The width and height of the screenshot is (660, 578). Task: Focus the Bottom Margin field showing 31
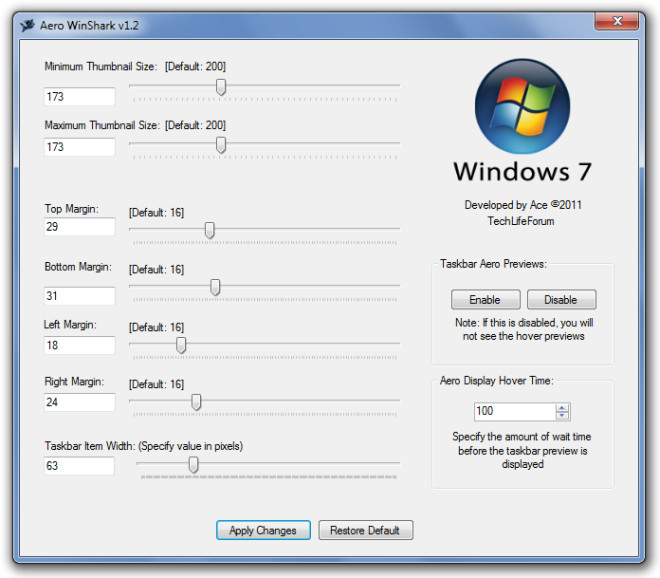click(x=80, y=296)
